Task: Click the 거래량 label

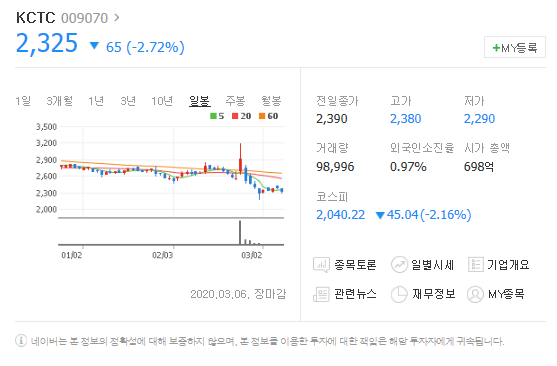Action: 332,148
